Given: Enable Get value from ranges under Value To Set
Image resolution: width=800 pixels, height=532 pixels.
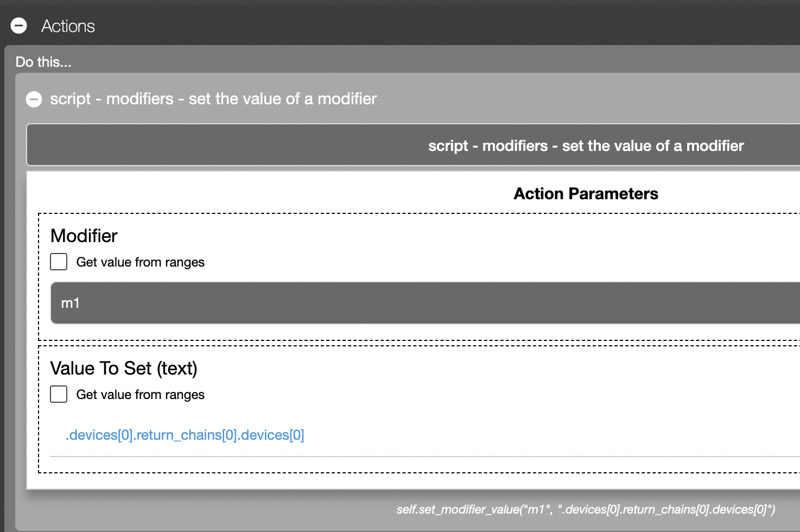Looking at the screenshot, I should pyautogui.click(x=59, y=394).
